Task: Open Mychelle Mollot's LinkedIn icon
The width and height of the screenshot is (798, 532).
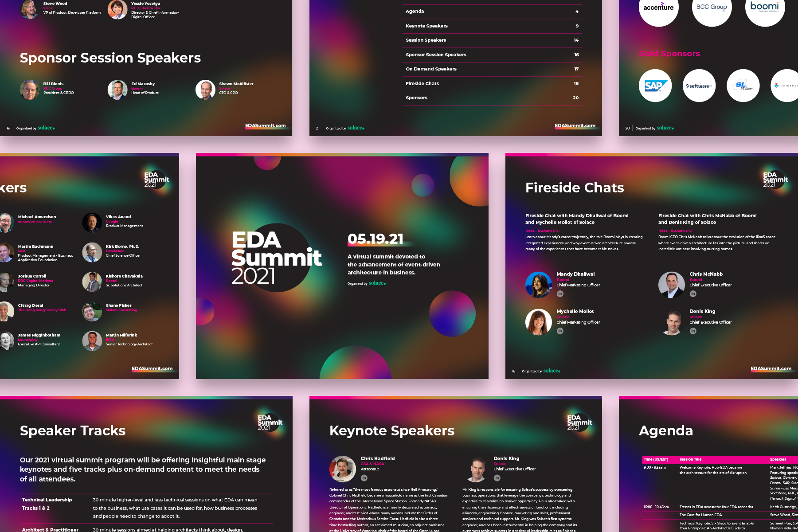Action: coord(560,331)
